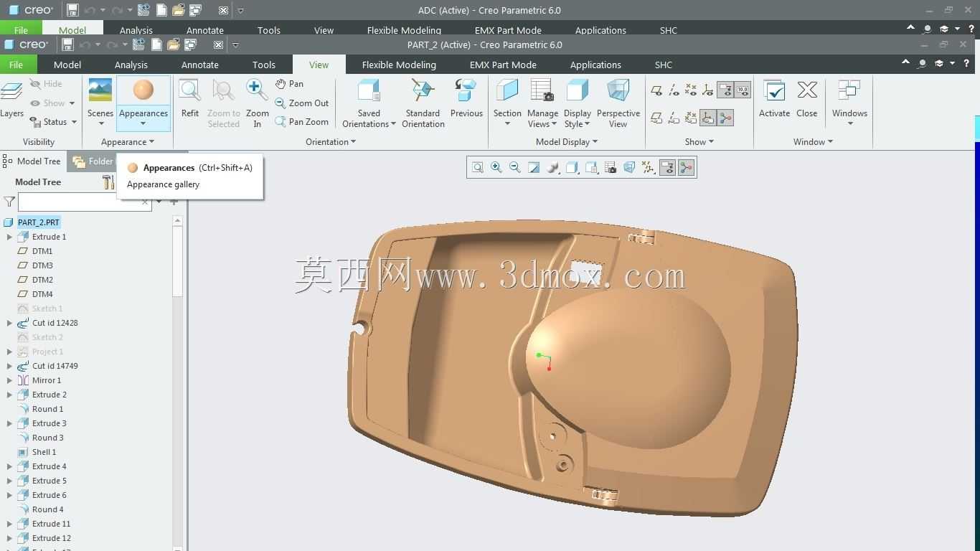The height and width of the screenshot is (551, 980).
Task: Expand the Model Display group menu
Action: 567,142
